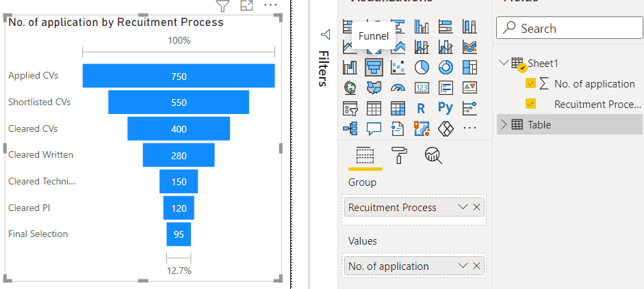Collapse the Sheet1 table node
Viewport: 644px width, 289px height.
click(x=503, y=63)
